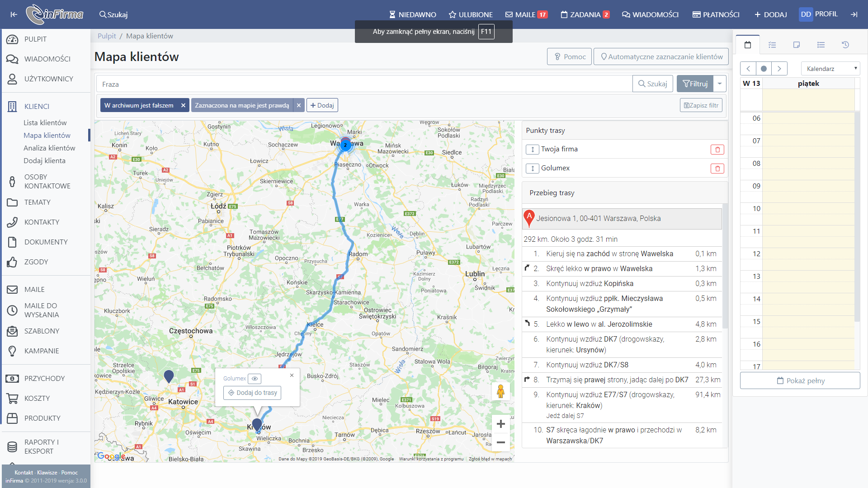Zoom out on the map
This screenshot has width=868, height=488.
[500, 442]
